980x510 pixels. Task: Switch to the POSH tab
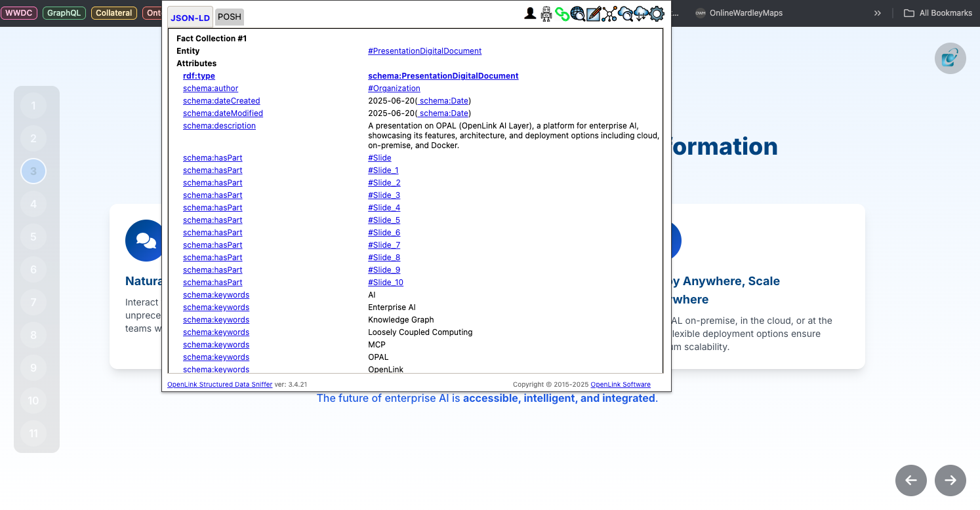(x=230, y=18)
